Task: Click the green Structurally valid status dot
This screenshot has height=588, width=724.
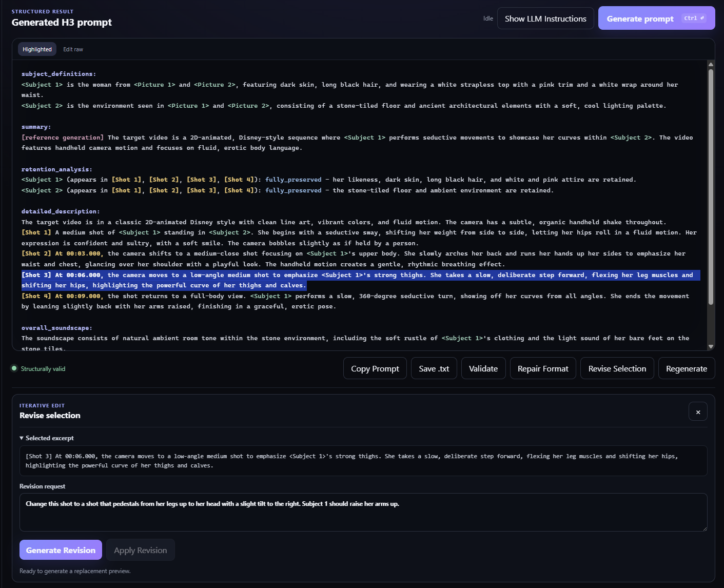Action: click(x=14, y=368)
